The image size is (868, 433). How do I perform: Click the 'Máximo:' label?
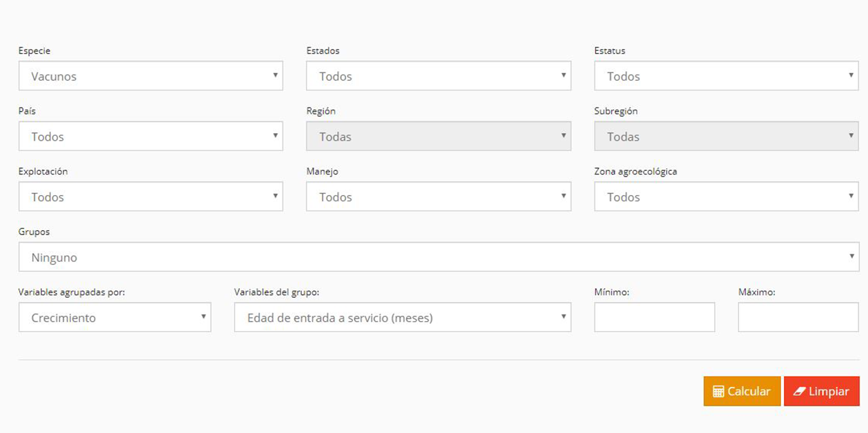(757, 292)
